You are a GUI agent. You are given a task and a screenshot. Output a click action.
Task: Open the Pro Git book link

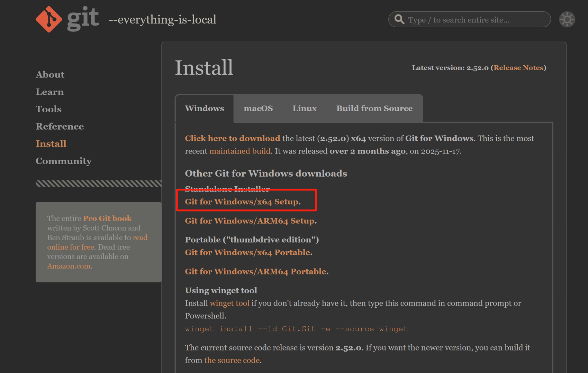(x=107, y=218)
